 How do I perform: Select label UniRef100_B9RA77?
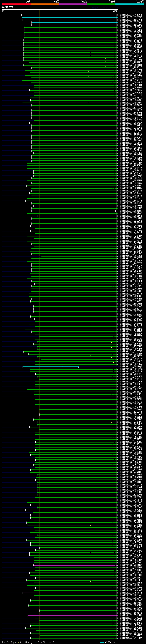pyautogui.click(x=131, y=80)
